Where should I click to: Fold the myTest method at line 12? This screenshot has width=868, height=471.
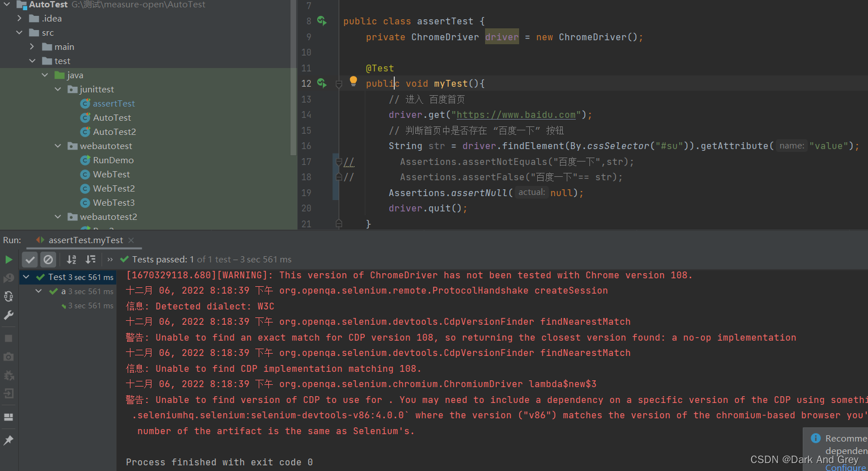coord(339,84)
